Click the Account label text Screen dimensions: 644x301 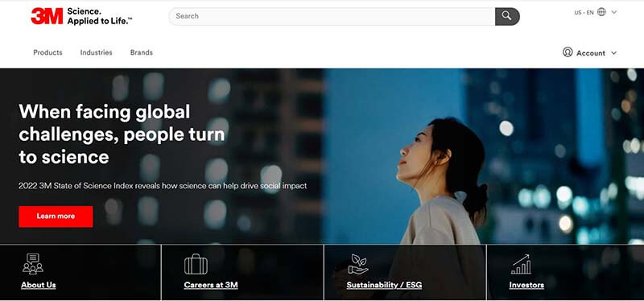pos(591,53)
